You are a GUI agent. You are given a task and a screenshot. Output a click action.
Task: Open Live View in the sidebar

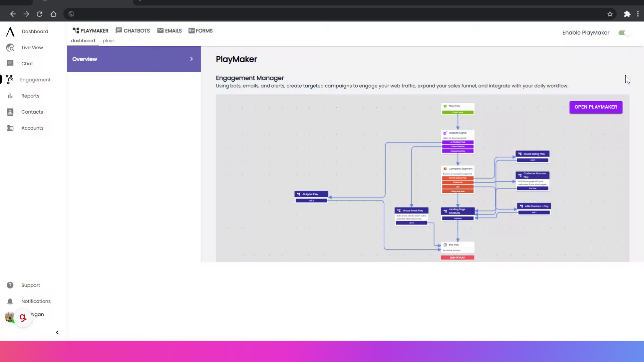(32, 48)
